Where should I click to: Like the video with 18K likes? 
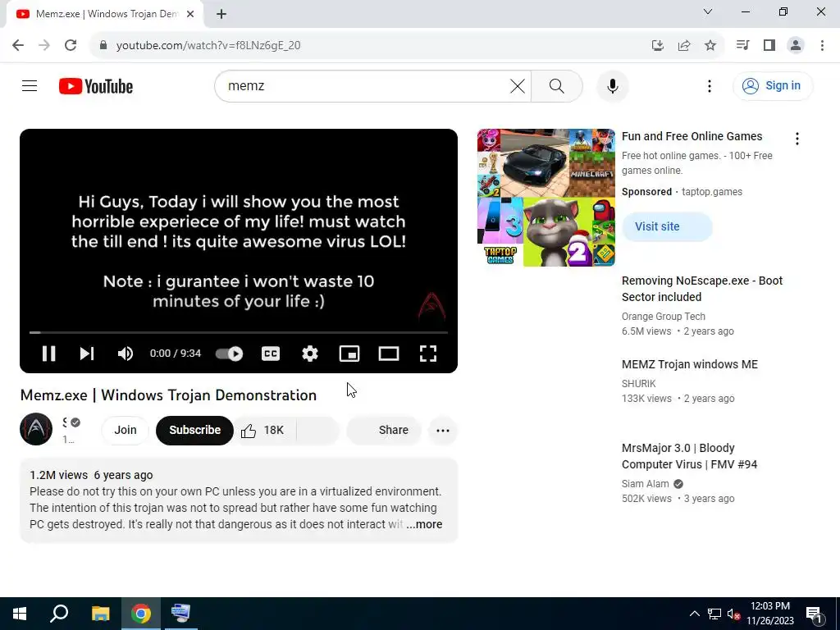coord(262,430)
